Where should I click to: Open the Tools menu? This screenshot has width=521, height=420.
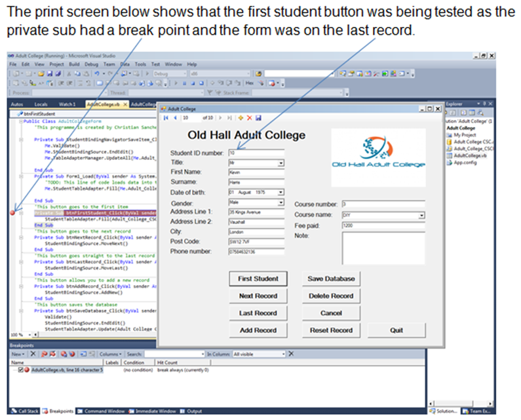coord(140,64)
